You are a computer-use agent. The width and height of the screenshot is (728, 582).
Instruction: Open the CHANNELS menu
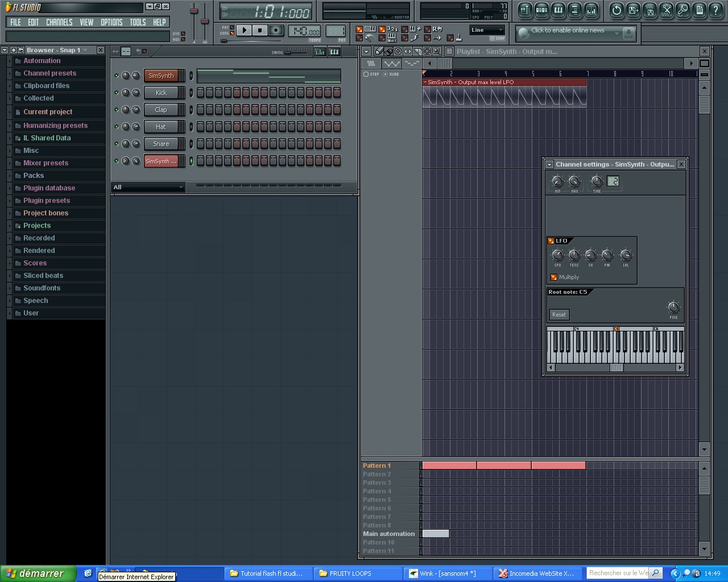[59, 22]
